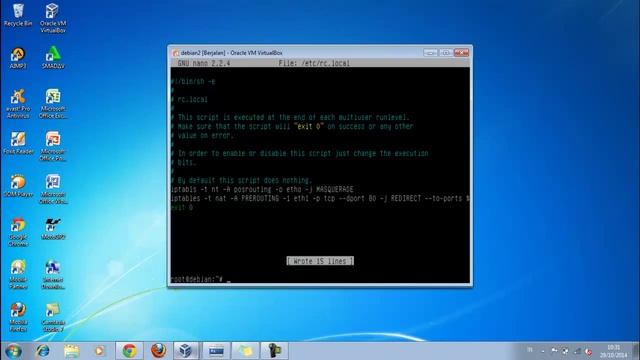Minimize the debian2 VirtualBox window
The width and height of the screenshot is (640, 360).
pos(430,53)
